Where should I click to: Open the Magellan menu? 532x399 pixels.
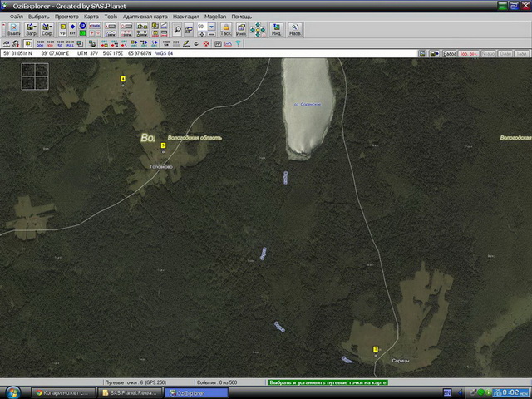point(215,17)
